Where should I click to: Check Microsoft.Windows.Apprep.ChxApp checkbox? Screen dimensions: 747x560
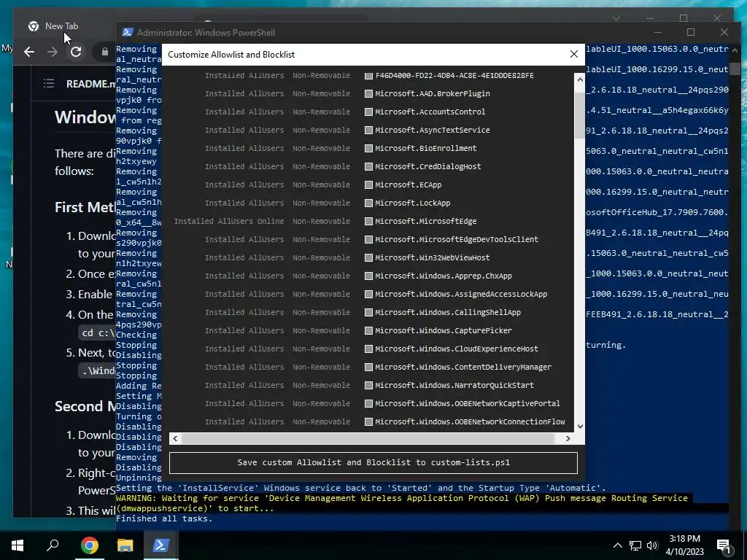tap(368, 276)
